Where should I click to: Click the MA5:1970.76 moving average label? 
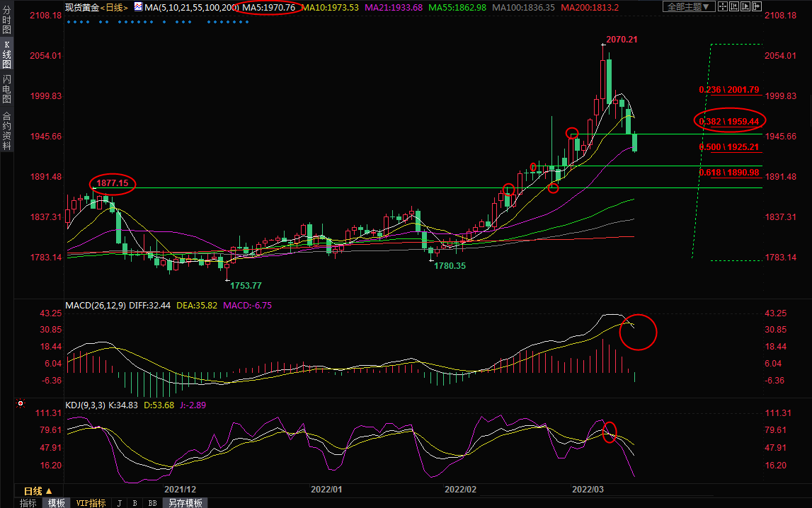point(268,7)
